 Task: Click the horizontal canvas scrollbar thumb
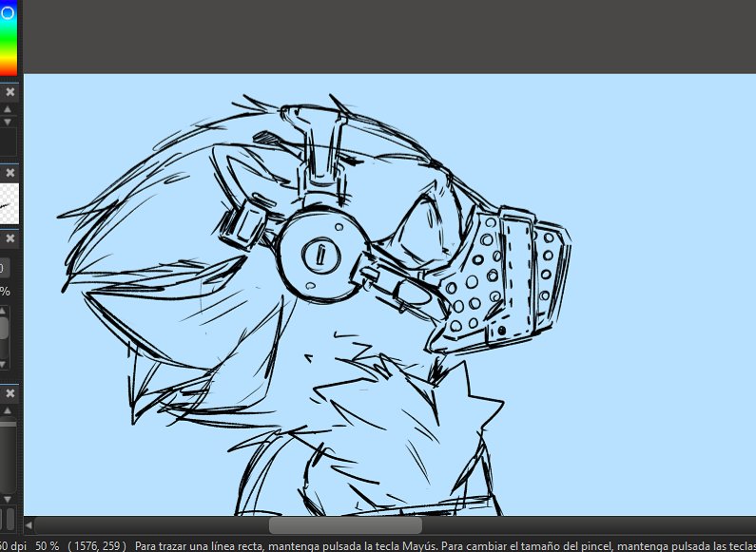(345, 525)
